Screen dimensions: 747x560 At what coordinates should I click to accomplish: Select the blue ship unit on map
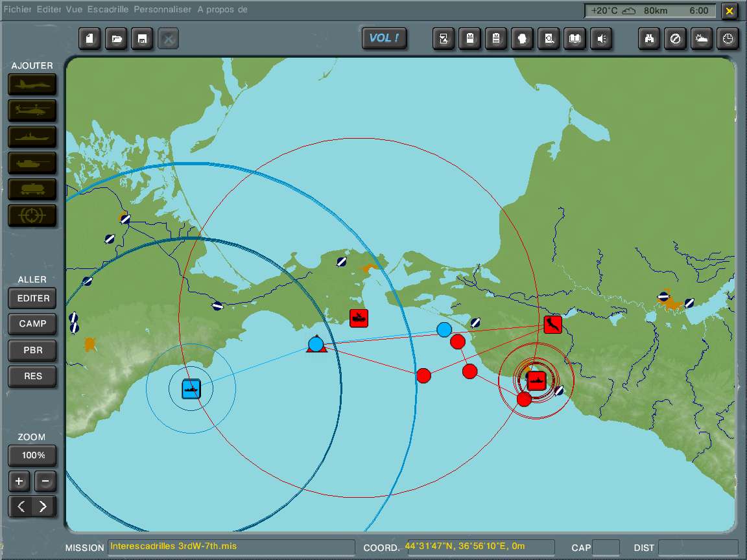coord(191,389)
